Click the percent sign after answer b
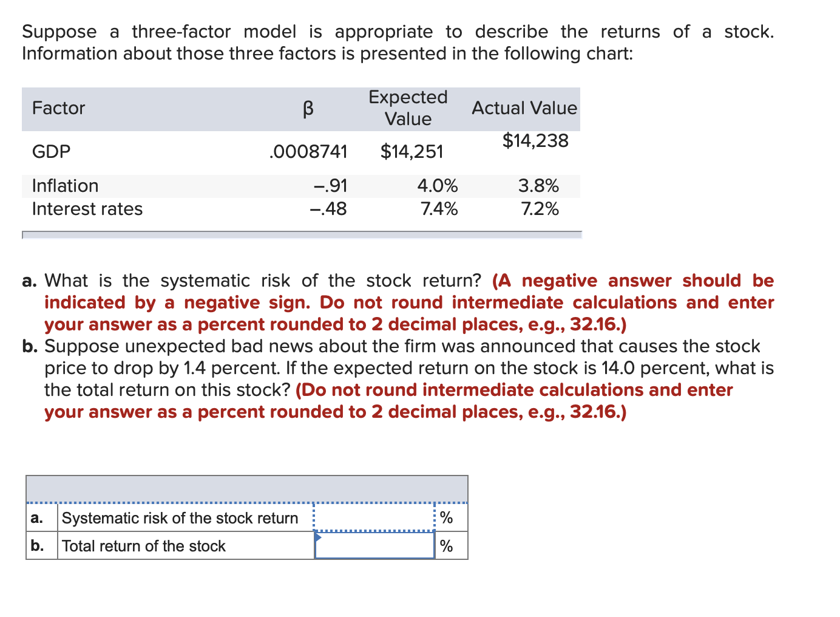Viewport: 840px width, 617px height. [x=447, y=546]
